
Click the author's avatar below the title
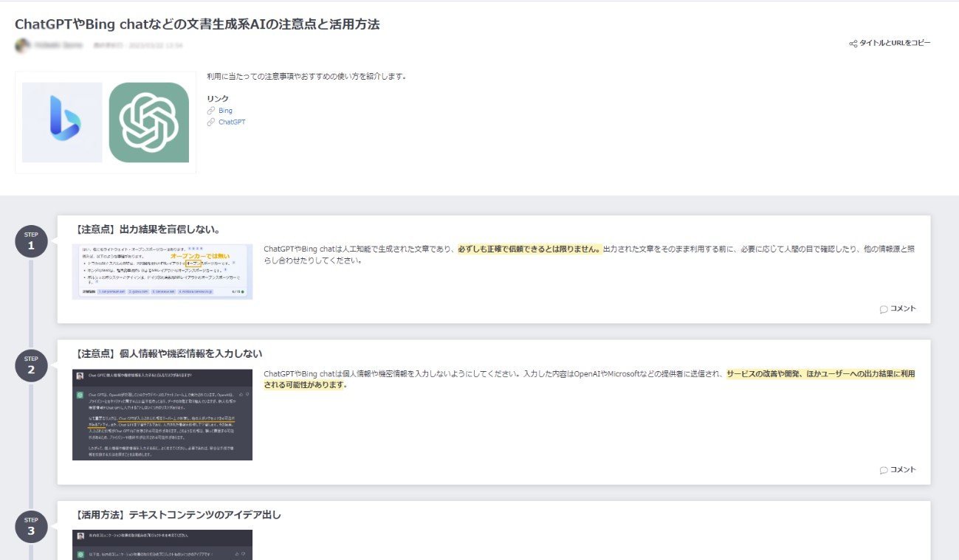pos(23,45)
